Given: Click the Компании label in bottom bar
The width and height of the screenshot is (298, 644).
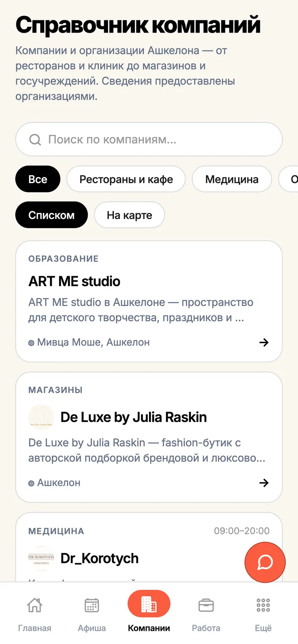Looking at the screenshot, I should (149, 628).
